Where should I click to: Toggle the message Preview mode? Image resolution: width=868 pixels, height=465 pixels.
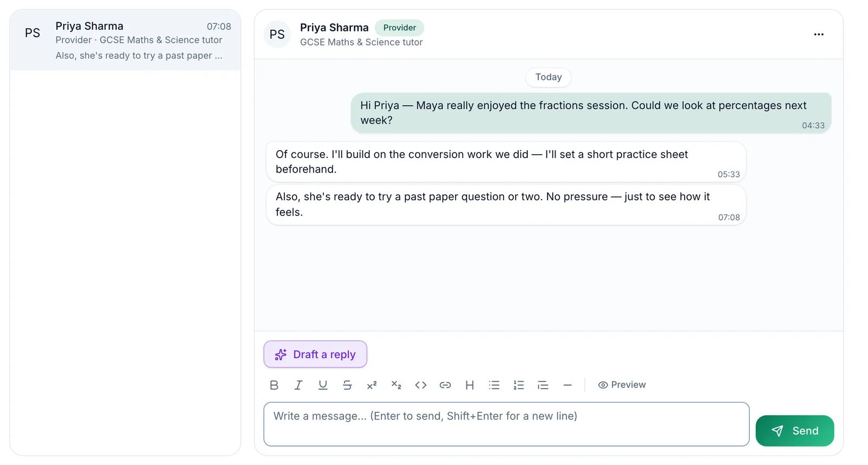(x=622, y=385)
